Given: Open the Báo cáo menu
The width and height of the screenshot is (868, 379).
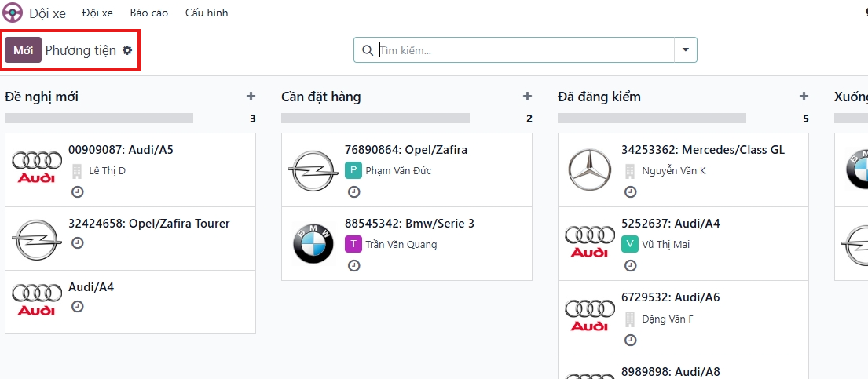Looking at the screenshot, I should point(149,13).
